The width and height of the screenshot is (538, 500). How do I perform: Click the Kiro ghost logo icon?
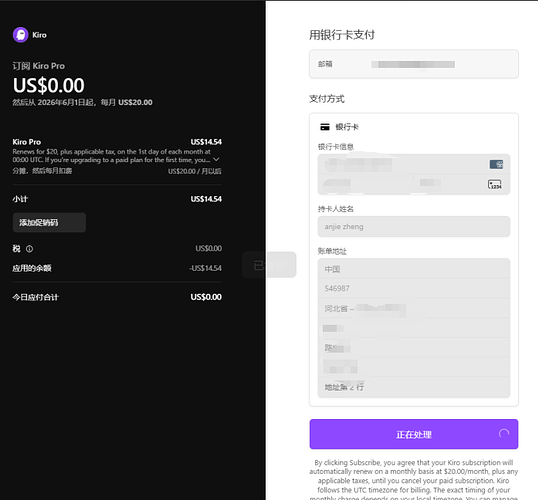tap(21, 35)
